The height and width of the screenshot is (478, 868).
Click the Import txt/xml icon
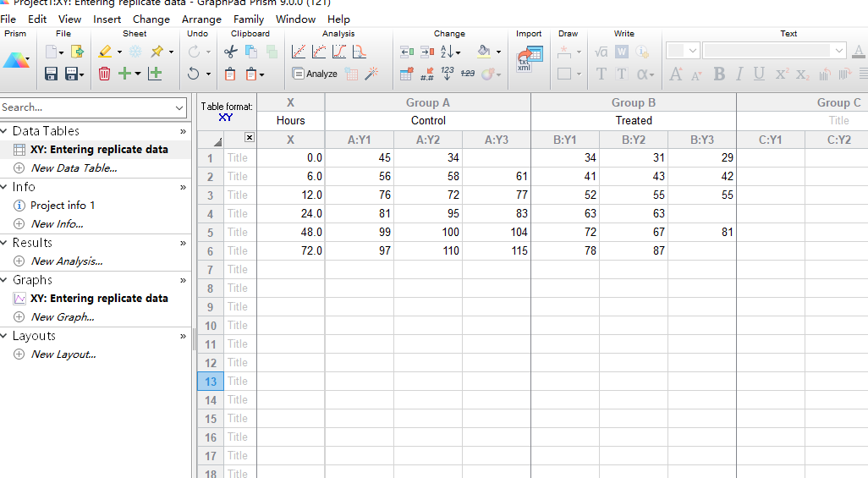(530, 59)
